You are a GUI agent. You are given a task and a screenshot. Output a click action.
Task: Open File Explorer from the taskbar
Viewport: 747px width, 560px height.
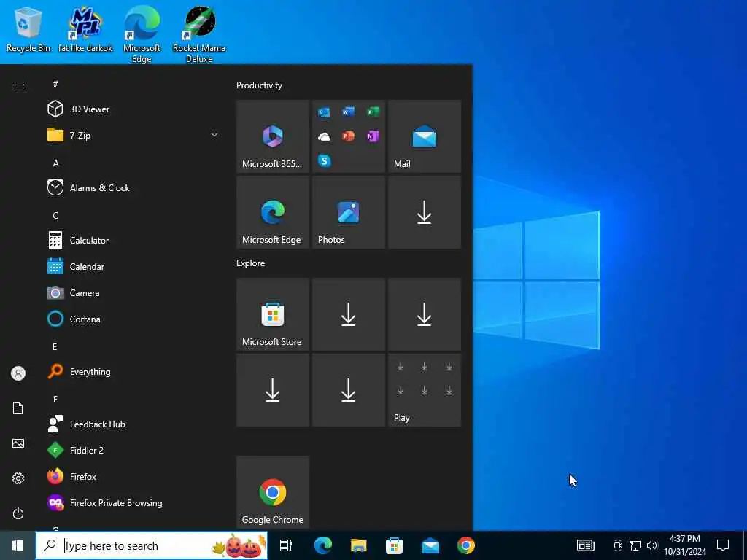tap(358, 545)
